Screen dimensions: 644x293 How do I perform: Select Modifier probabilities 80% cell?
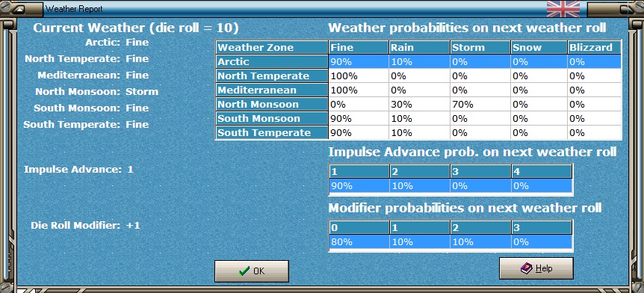click(359, 241)
